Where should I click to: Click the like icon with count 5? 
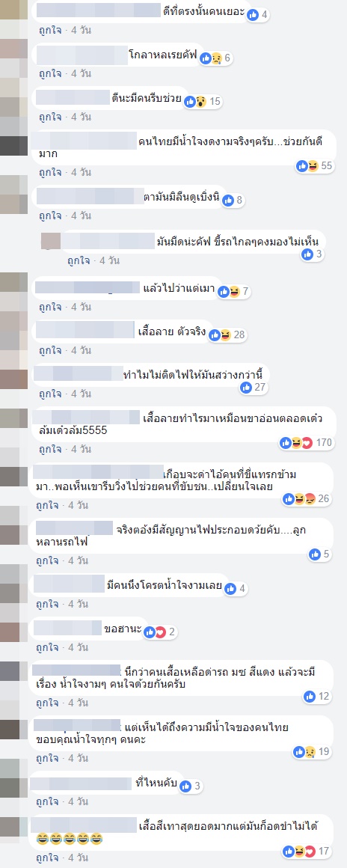click(x=315, y=554)
